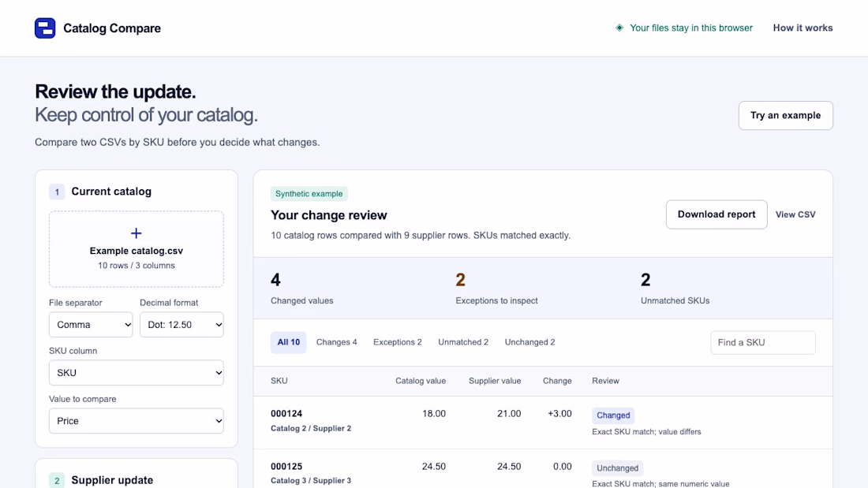The image size is (868, 488).
Task: Switch to the Changes 4 tab
Action: pos(337,342)
